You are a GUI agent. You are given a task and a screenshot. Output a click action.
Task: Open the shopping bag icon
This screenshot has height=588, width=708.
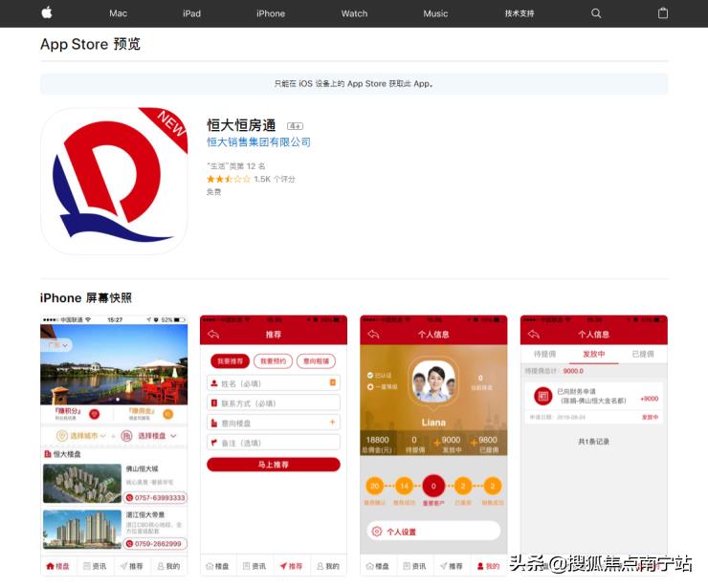point(662,13)
